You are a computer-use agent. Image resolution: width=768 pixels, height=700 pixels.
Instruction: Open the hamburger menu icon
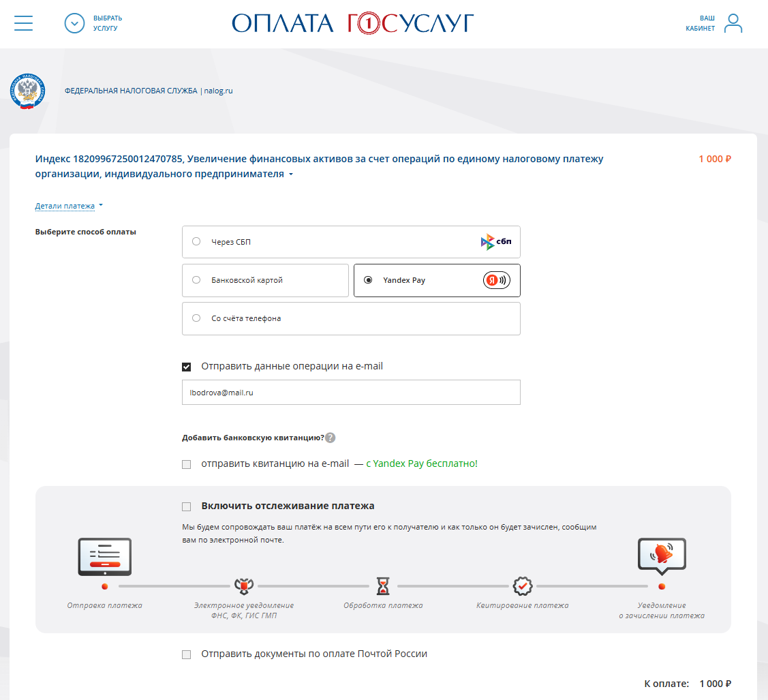point(23,23)
